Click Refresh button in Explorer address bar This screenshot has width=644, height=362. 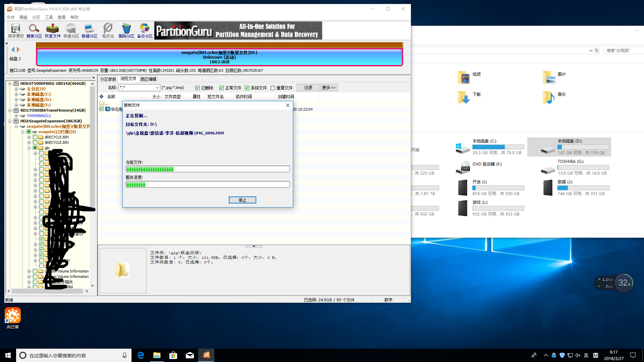597,51
